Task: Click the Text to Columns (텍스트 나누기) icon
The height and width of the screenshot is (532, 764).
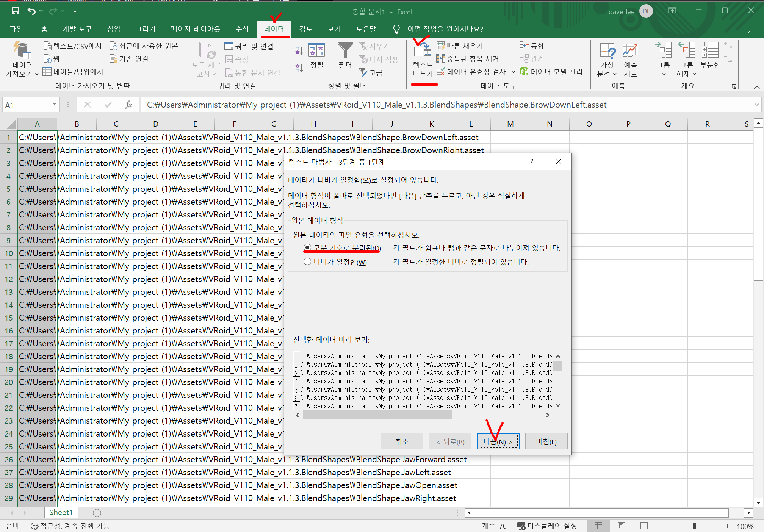Action: (x=423, y=50)
